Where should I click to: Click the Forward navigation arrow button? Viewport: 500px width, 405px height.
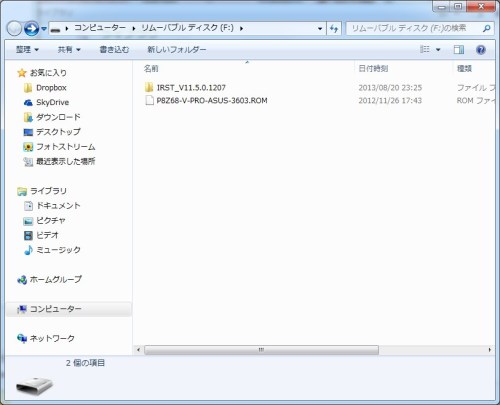(32, 29)
